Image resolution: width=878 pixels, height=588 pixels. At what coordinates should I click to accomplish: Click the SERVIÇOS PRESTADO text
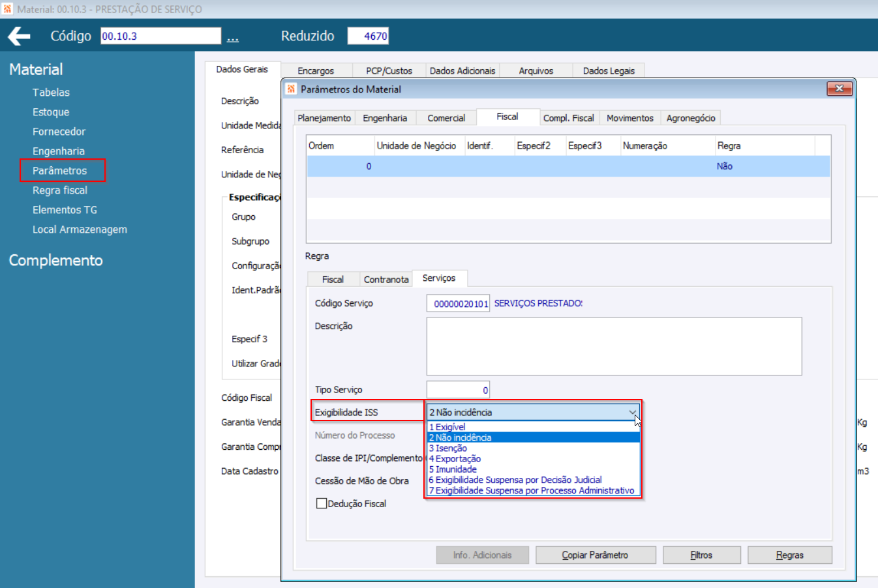pos(538,303)
